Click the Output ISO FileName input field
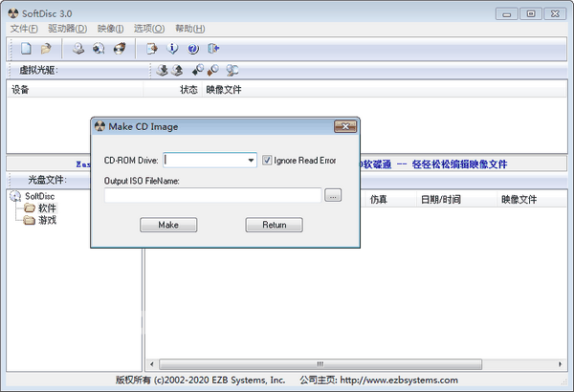This screenshot has height=392, width=574. click(212, 195)
